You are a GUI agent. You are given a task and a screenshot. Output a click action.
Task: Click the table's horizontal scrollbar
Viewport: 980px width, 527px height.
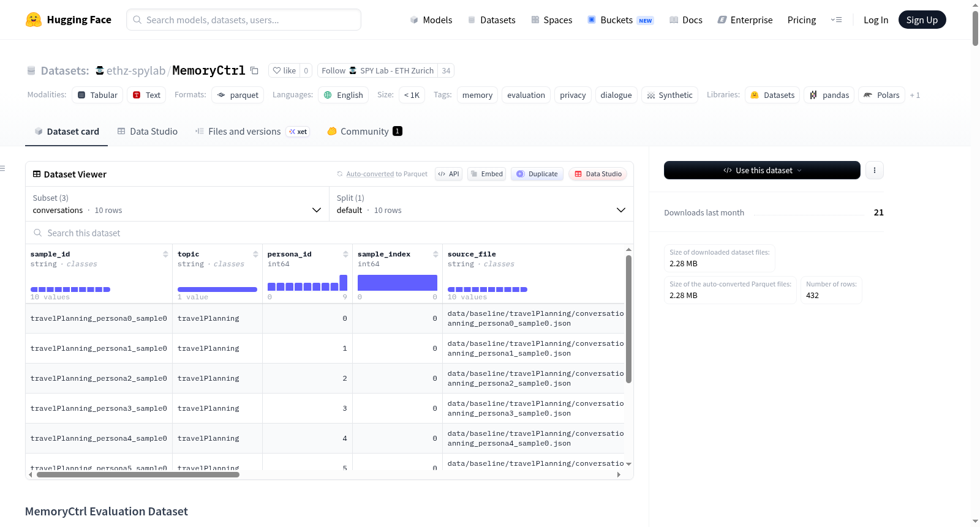tap(138, 474)
